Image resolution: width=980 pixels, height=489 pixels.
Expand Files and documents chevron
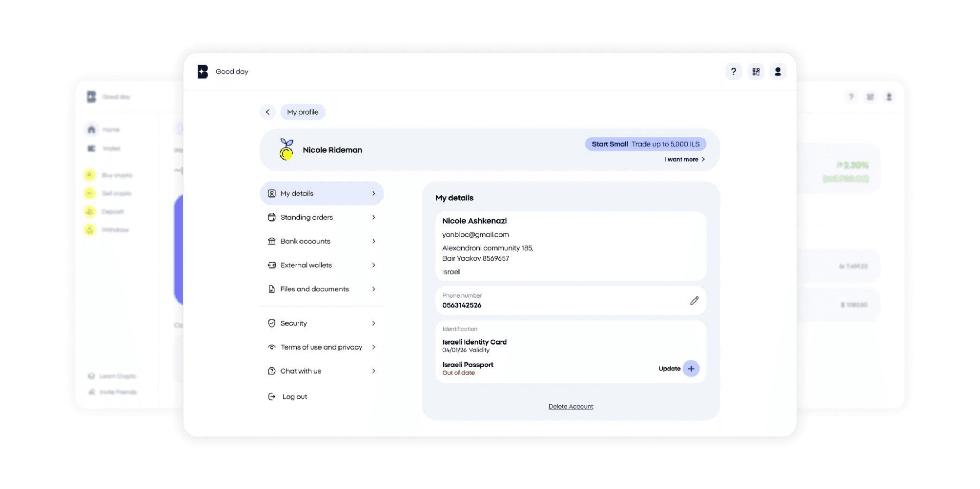tap(373, 289)
